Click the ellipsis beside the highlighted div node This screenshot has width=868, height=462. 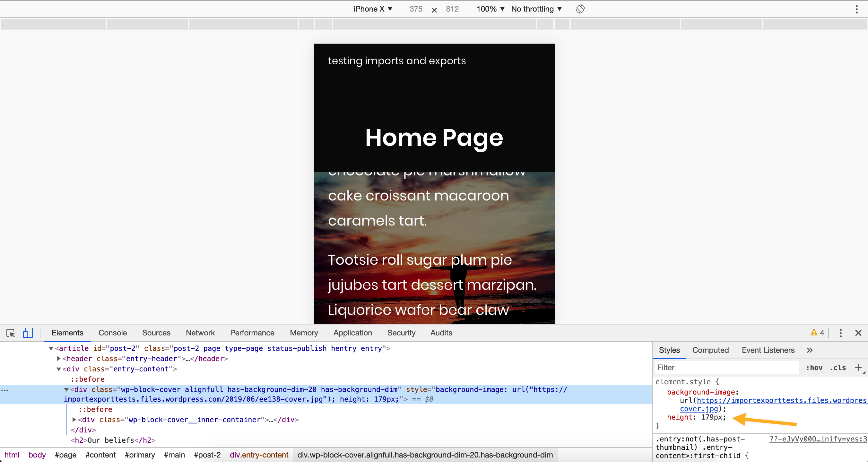pyautogui.click(x=5, y=390)
